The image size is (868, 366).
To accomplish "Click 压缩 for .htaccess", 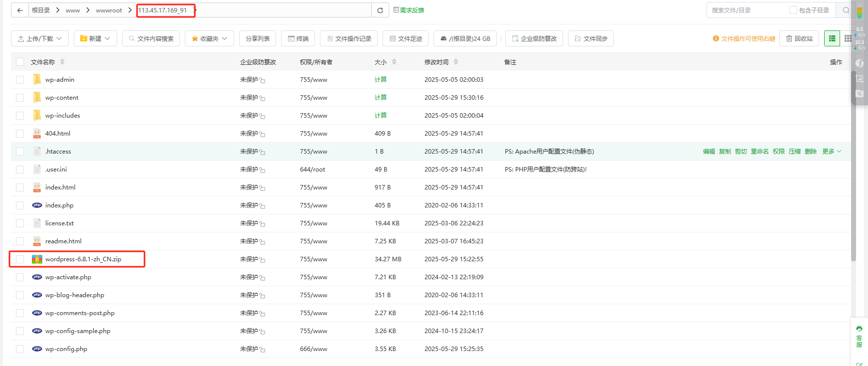I will point(795,151).
